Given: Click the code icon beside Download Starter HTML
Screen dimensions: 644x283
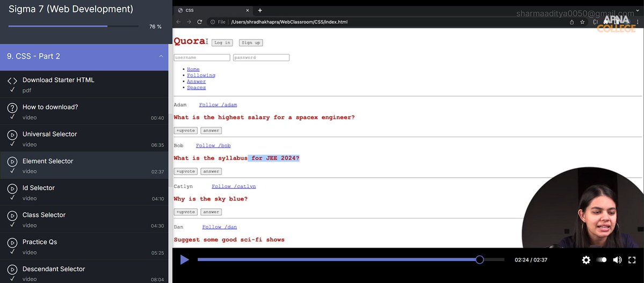Looking at the screenshot, I should (12, 81).
